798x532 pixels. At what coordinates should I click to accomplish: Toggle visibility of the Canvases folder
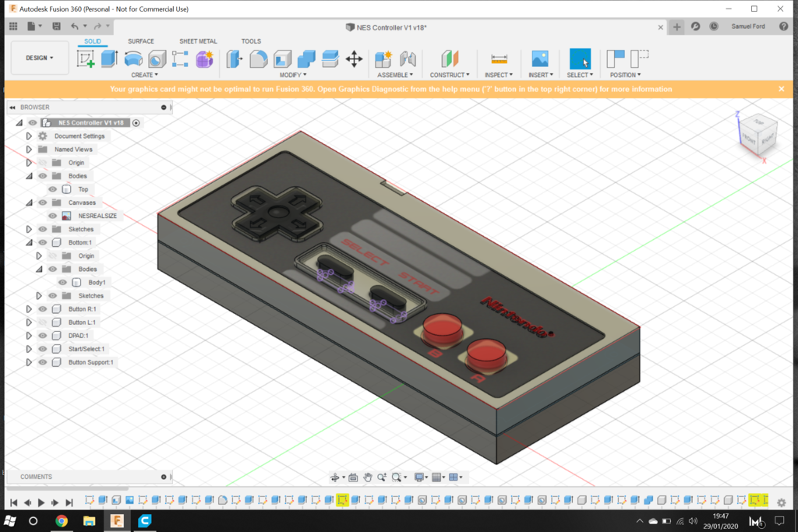(x=43, y=203)
